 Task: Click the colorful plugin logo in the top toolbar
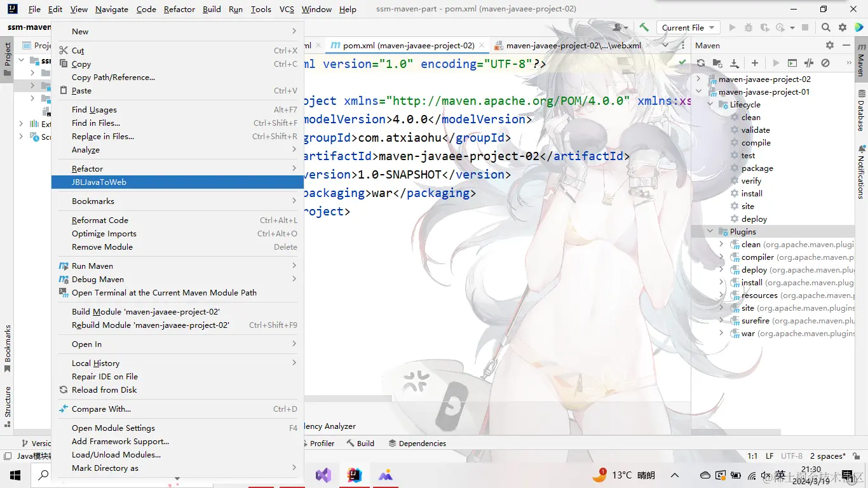[859, 27]
